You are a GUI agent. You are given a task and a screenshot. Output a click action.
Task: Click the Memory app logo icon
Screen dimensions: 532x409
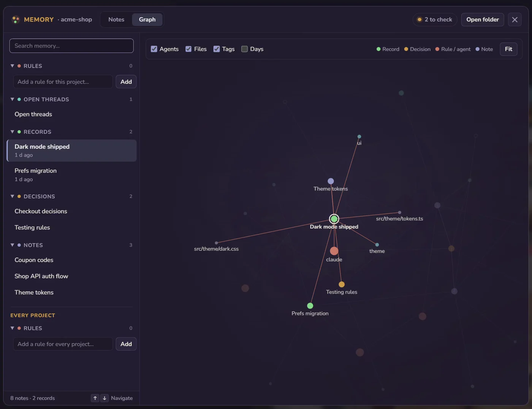(x=16, y=19)
